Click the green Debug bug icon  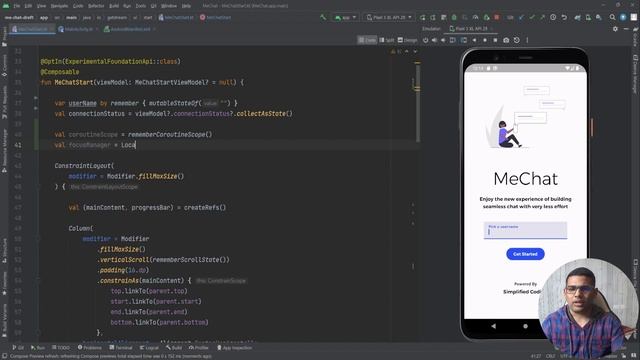coord(454,18)
